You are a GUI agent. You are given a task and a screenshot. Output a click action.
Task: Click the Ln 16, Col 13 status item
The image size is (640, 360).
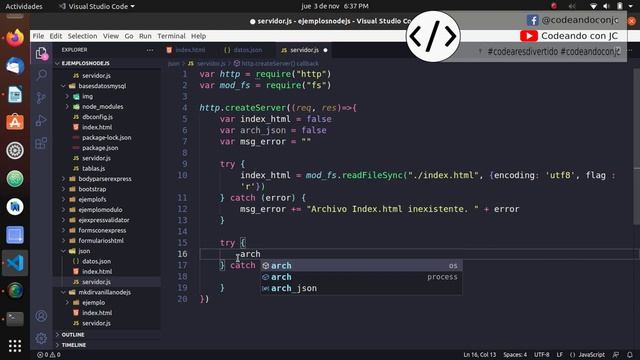[480, 355]
